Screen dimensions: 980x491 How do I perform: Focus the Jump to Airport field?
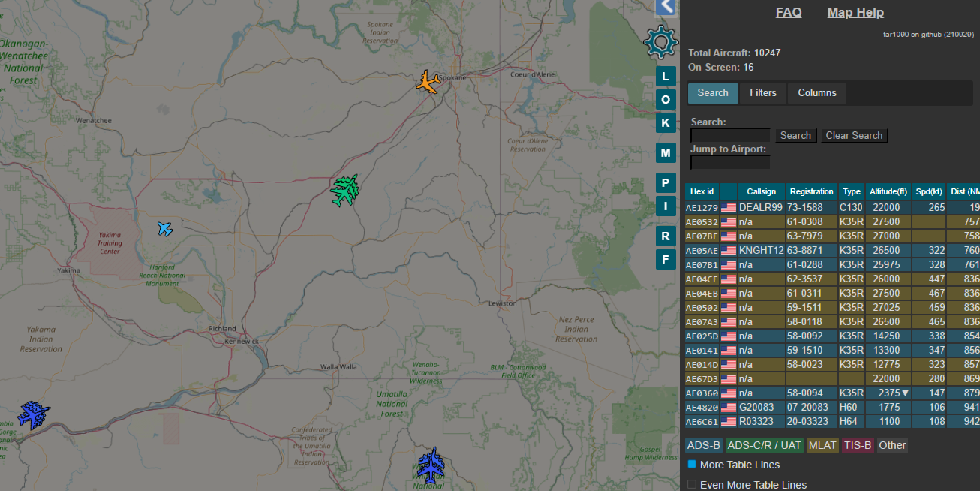click(x=730, y=162)
